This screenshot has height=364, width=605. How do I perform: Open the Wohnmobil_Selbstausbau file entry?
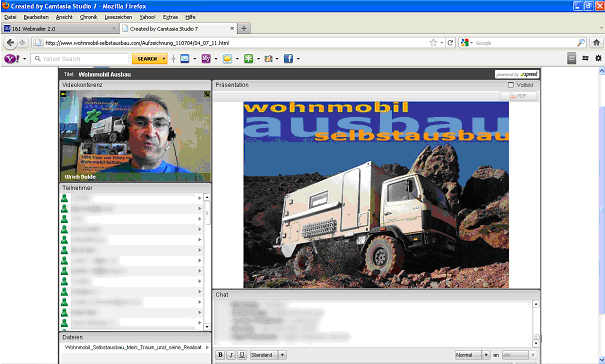(134, 347)
